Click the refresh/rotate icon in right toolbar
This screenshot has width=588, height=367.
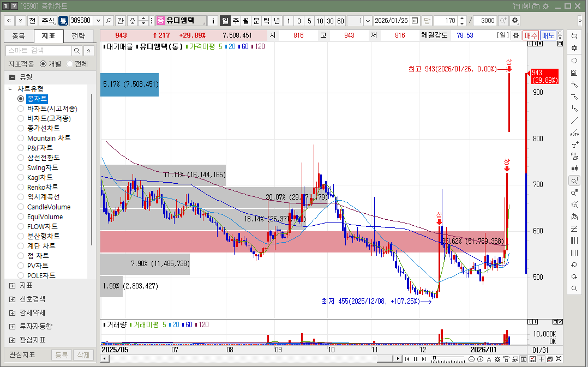point(574,36)
